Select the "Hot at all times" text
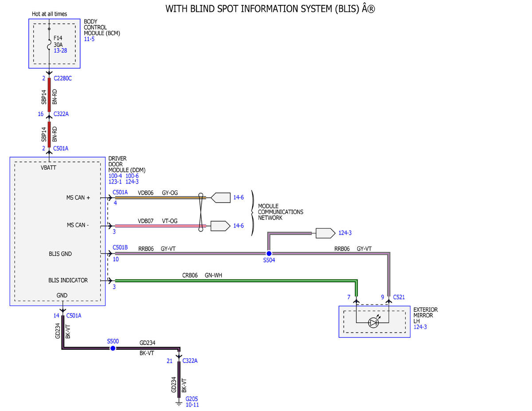The width and height of the screenshot is (532, 411). pyautogui.click(x=50, y=14)
